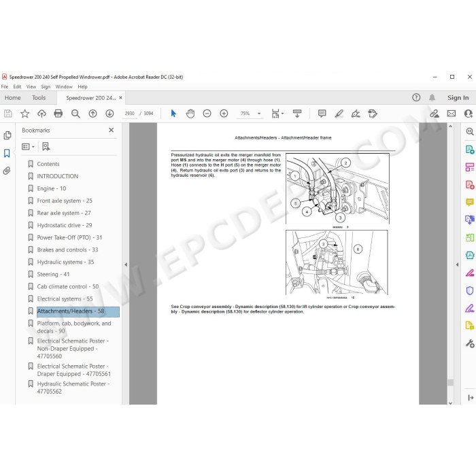Select the highlight text pen
This screenshot has width=476, height=476.
point(339,114)
